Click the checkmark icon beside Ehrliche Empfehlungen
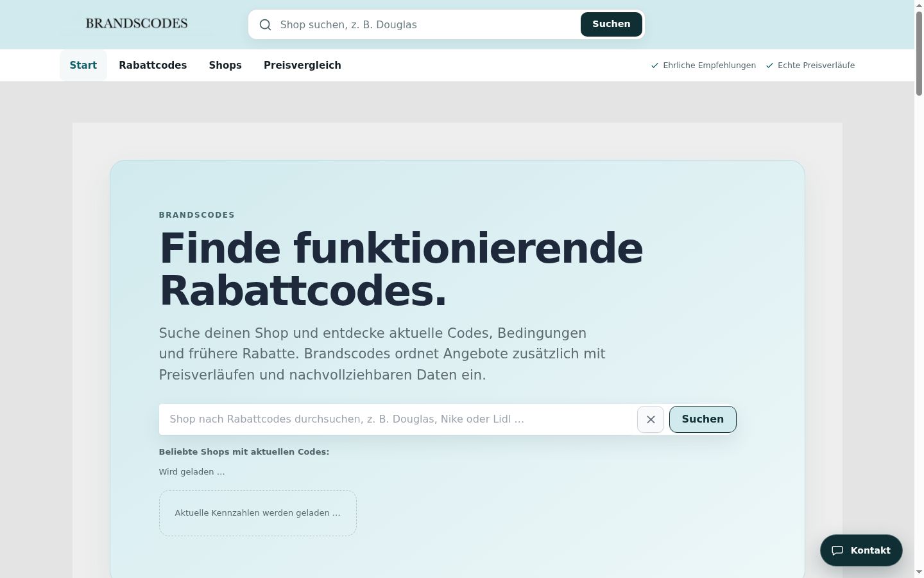This screenshot has width=924, height=578. (x=654, y=66)
